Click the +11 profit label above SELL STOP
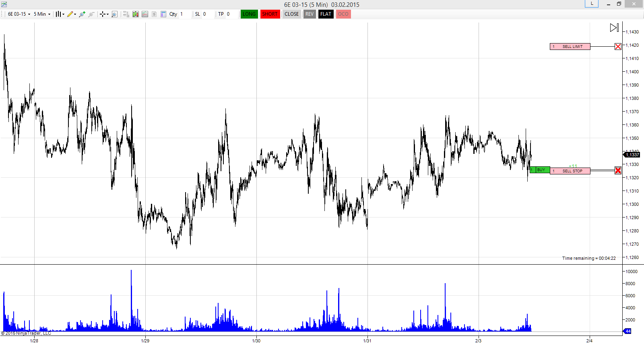The height and width of the screenshot is (346, 644). tap(573, 166)
